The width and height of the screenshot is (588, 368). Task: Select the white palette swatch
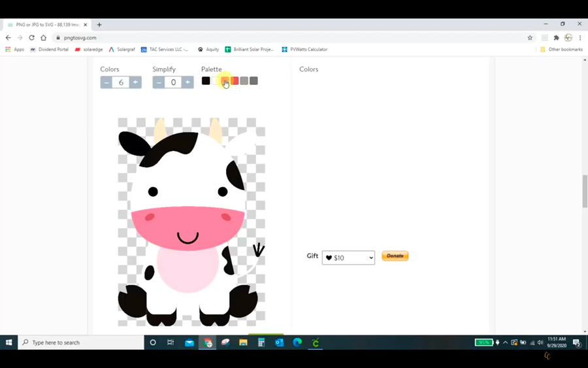click(x=215, y=80)
